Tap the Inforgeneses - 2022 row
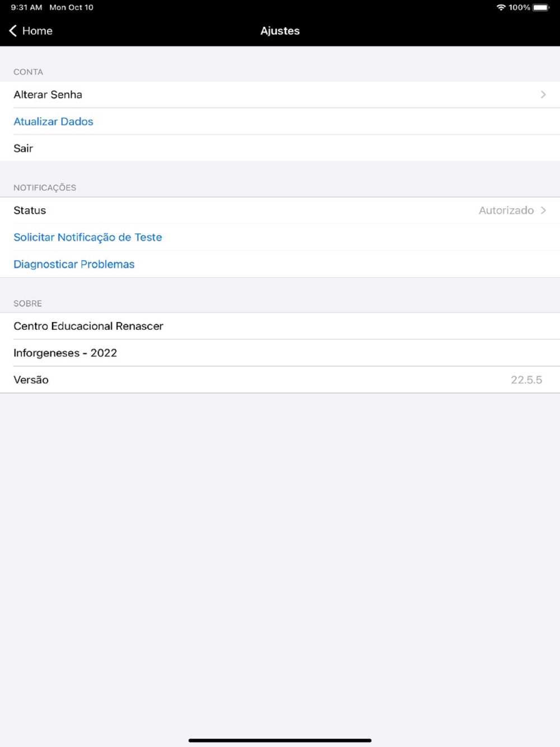 click(x=280, y=353)
